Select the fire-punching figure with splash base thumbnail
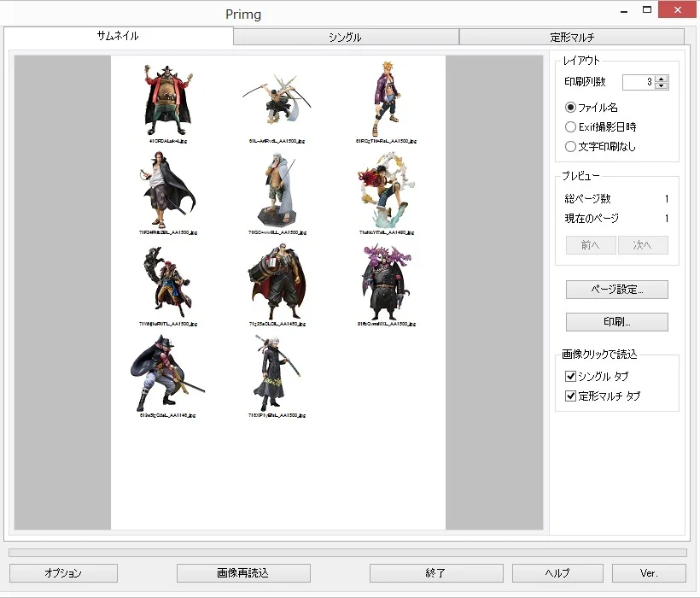 tap(386, 191)
